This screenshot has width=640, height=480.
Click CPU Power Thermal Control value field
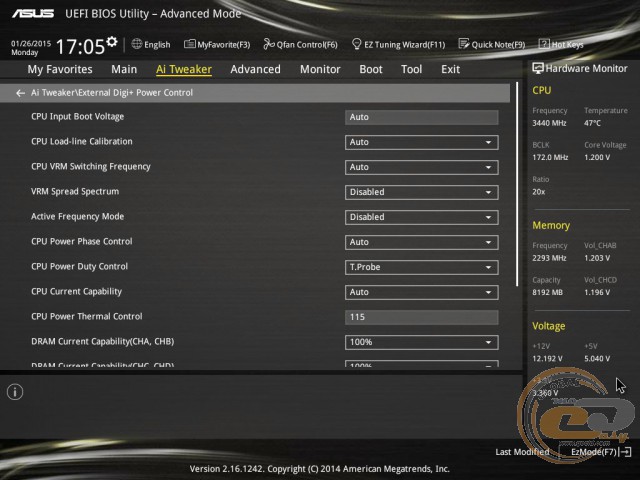(x=422, y=317)
